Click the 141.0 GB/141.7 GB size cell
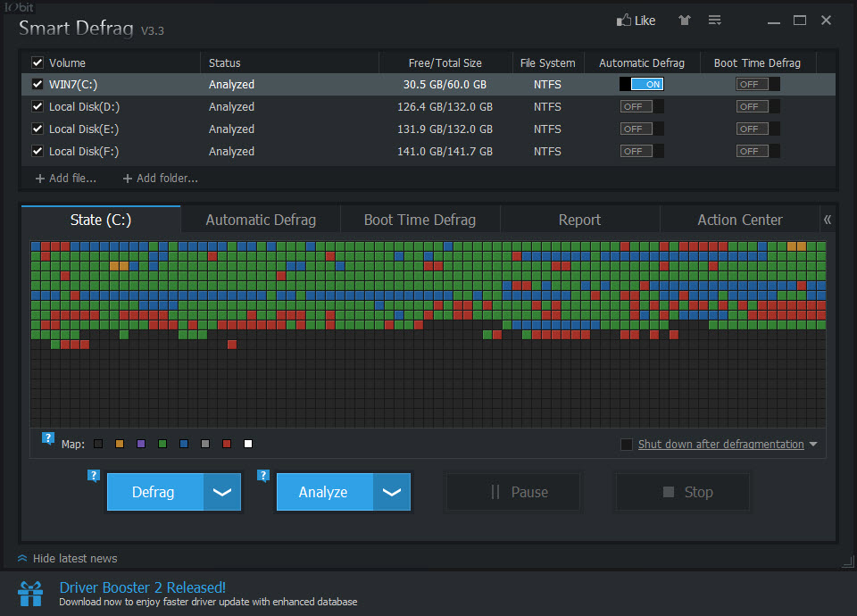This screenshot has height=616, width=857. pyautogui.click(x=445, y=152)
